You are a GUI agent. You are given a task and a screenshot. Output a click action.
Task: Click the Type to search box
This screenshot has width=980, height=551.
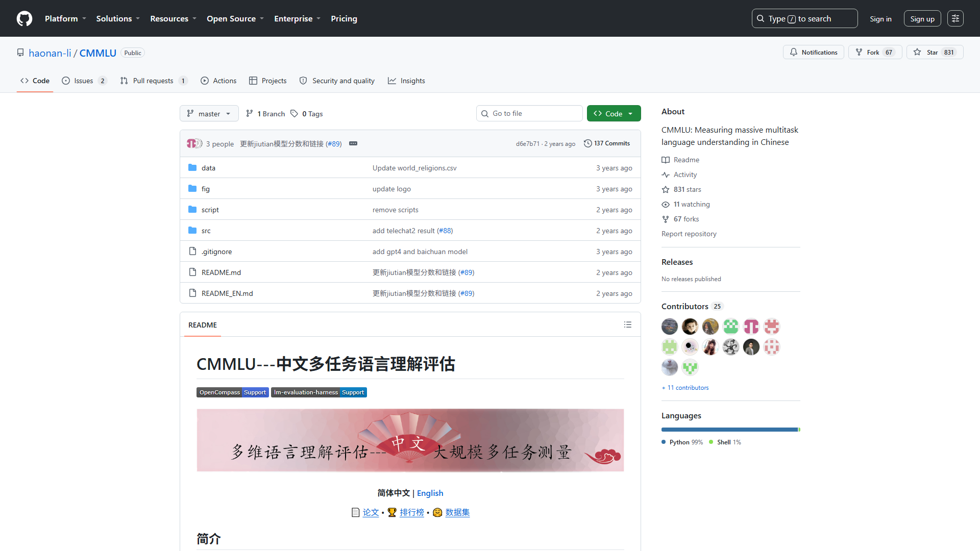tap(805, 18)
